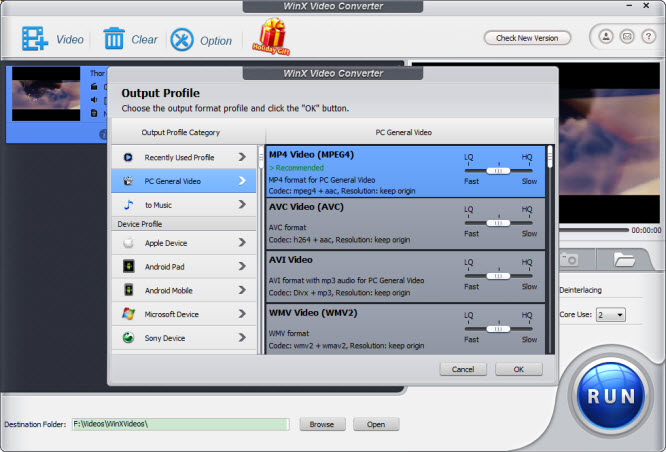Image resolution: width=666 pixels, height=452 pixels.
Task: Select the MP4 Video (MPEG4) profile
Action: click(x=405, y=172)
